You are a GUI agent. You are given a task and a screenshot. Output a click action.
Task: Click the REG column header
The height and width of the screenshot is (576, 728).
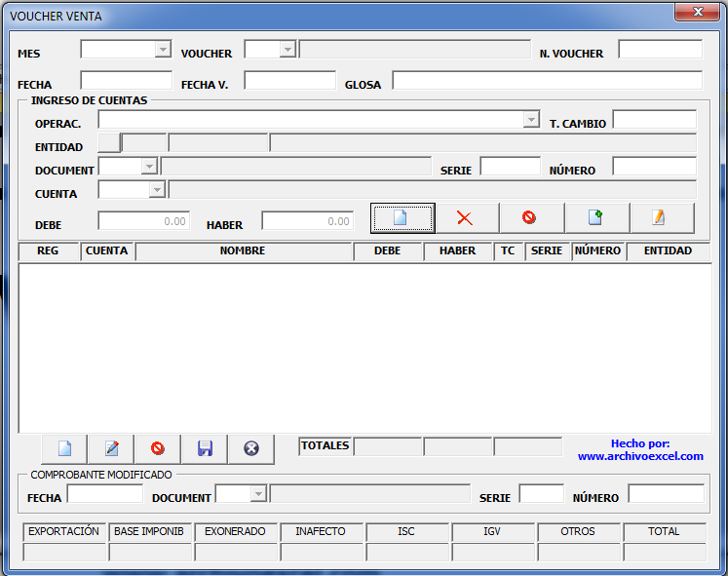click(x=49, y=251)
